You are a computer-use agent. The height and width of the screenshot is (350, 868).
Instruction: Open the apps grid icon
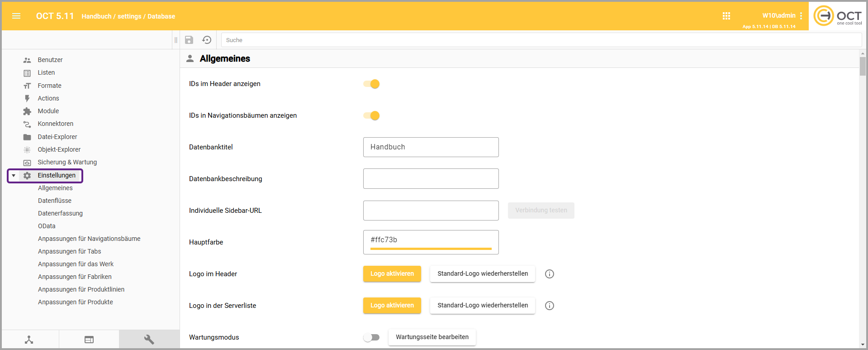tap(726, 16)
